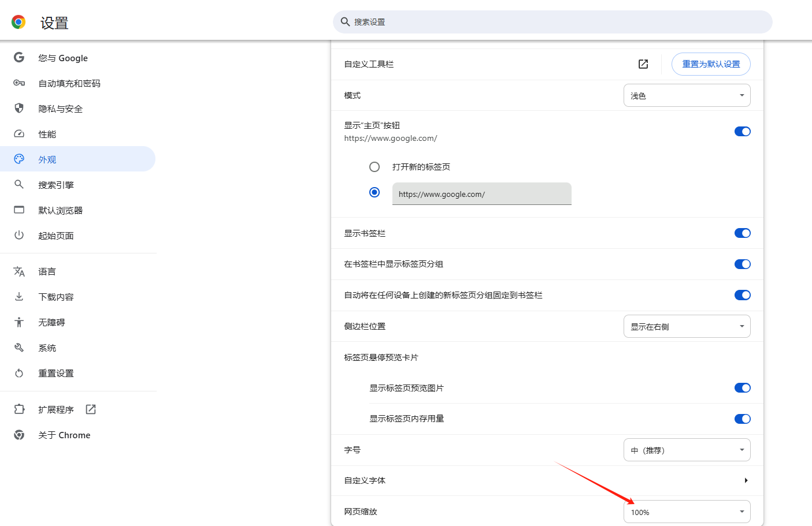Open the 侧边栏位置 dropdown showing 显示在右侧
The image size is (812, 526).
[x=687, y=326]
